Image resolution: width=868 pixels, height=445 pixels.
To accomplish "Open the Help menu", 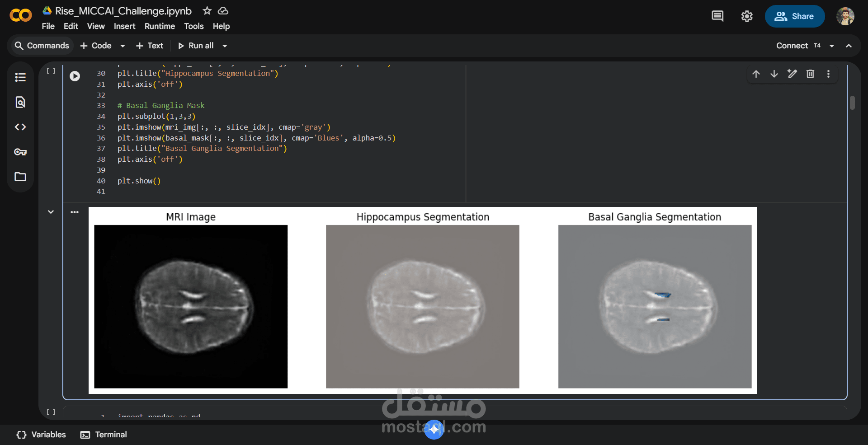I will click(x=221, y=26).
